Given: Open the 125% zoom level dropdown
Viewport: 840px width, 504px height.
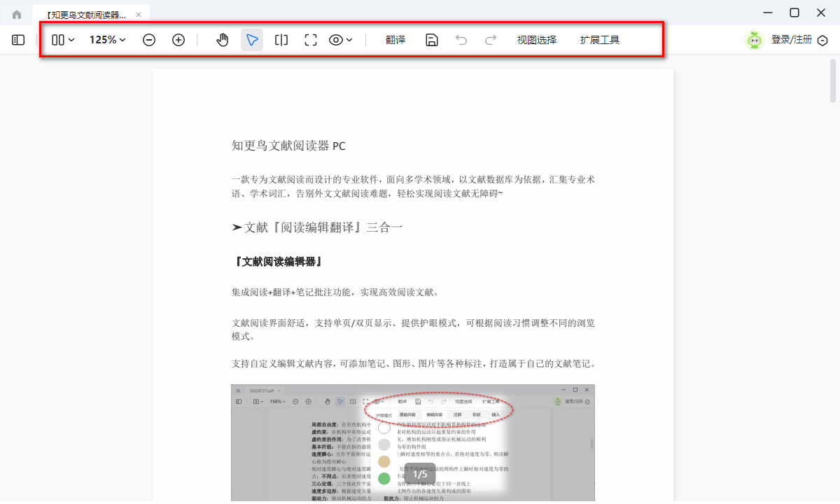Looking at the screenshot, I should [x=108, y=40].
